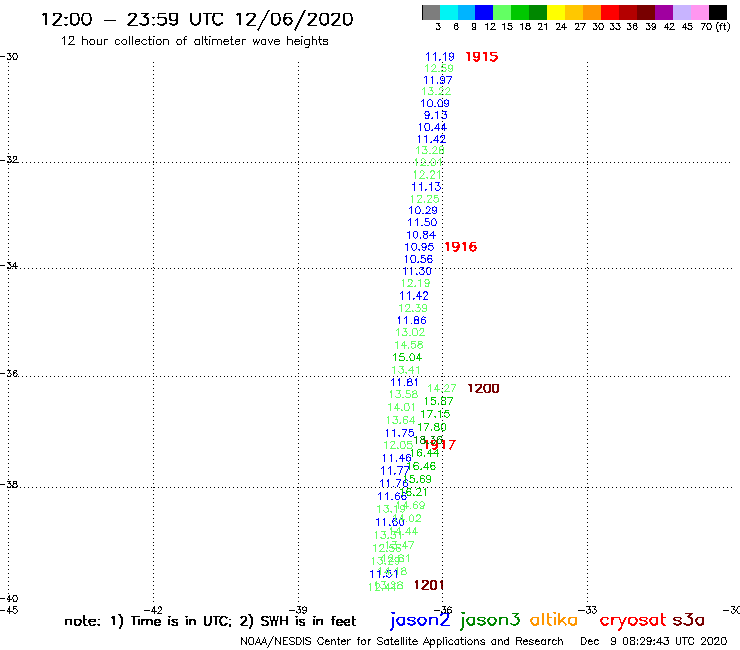This screenshot has width=740, height=650.
Task: Click the -42 longitude axis label
Action: (153, 610)
